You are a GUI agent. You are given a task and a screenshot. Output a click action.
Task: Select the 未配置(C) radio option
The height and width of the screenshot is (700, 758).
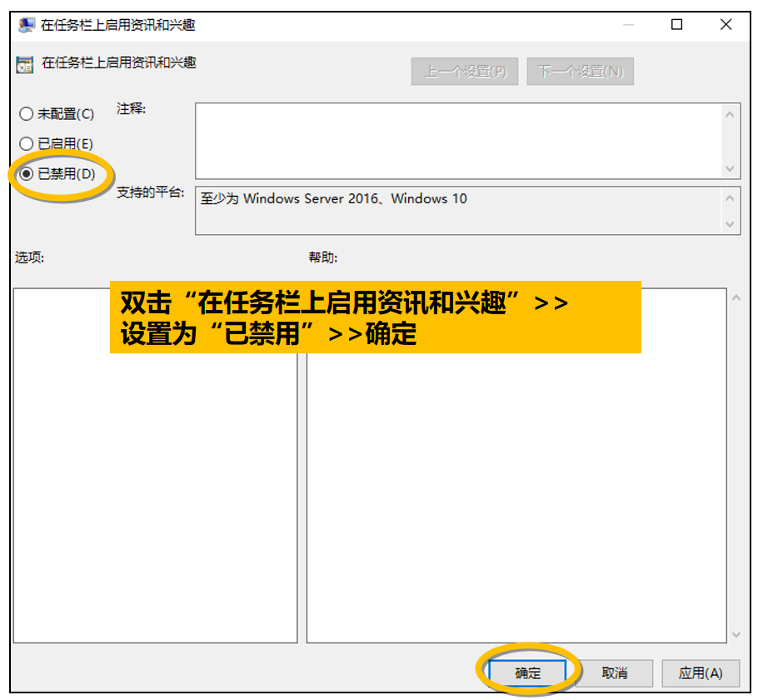tap(27, 114)
